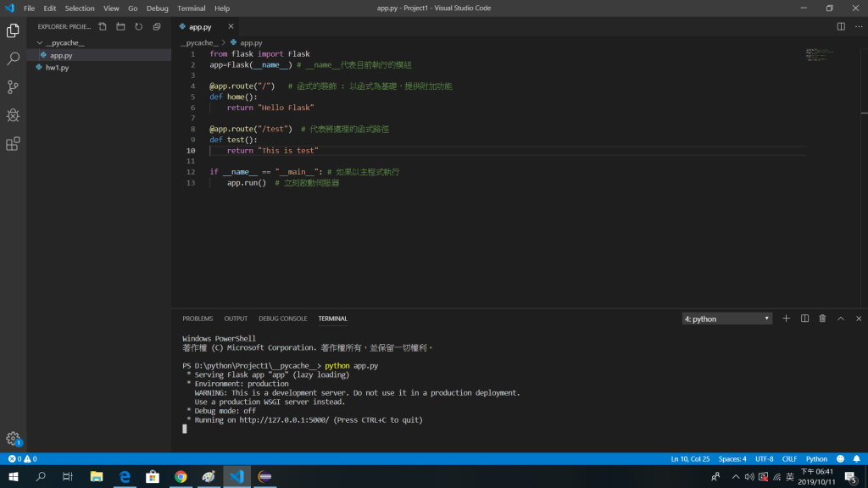Close the terminal panel
868x488 pixels.
859,319
